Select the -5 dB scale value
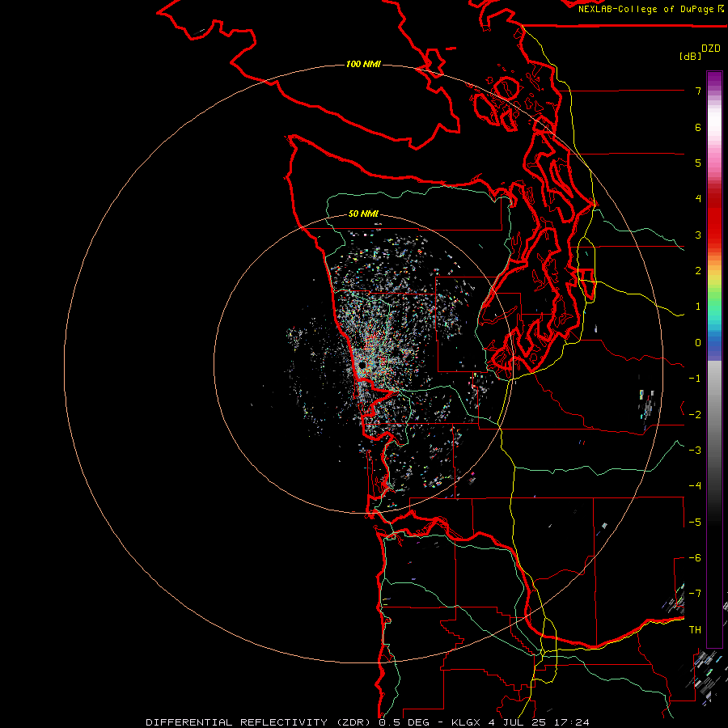Viewport: 728px width, 728px height. coord(695,523)
